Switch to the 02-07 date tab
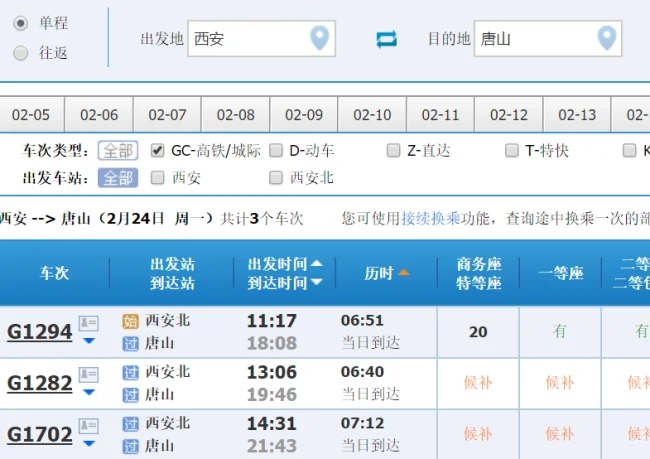 click(x=167, y=114)
